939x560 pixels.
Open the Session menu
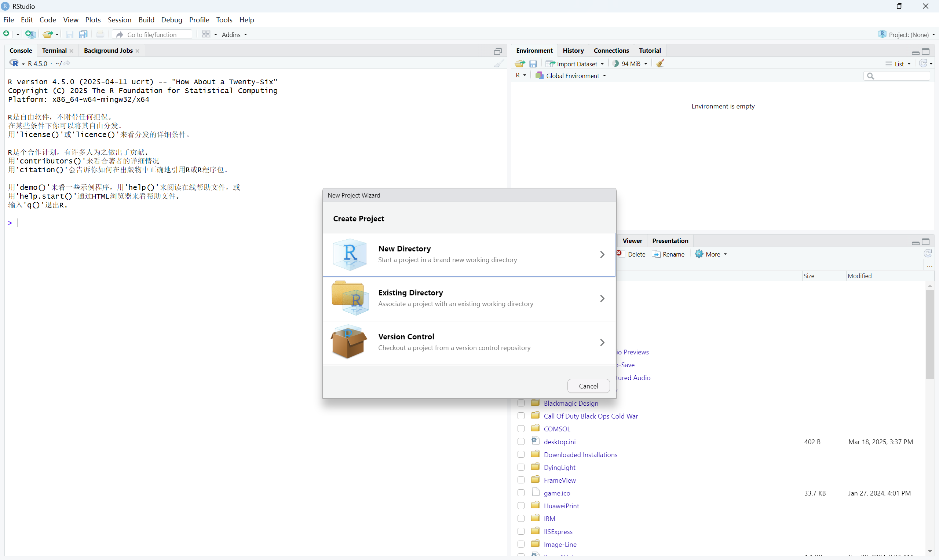click(x=119, y=20)
